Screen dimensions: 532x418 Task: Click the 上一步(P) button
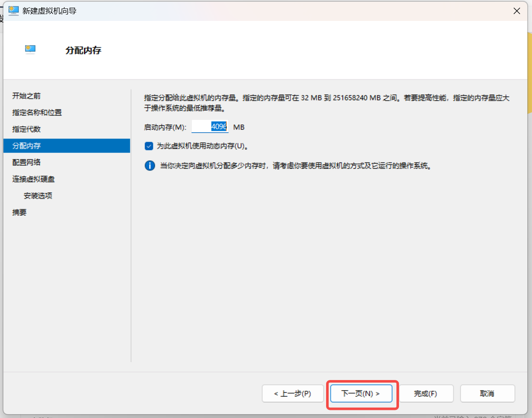click(292, 393)
